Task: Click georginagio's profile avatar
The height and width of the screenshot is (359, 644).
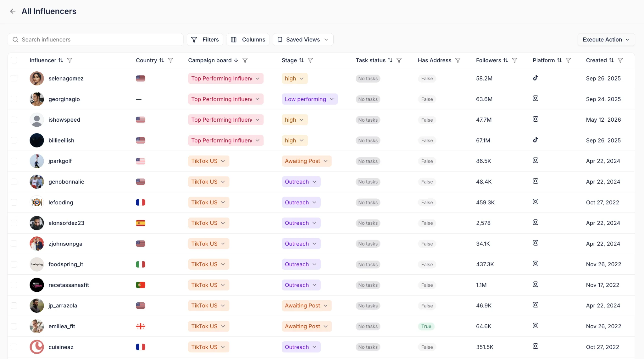Action: 37,99
